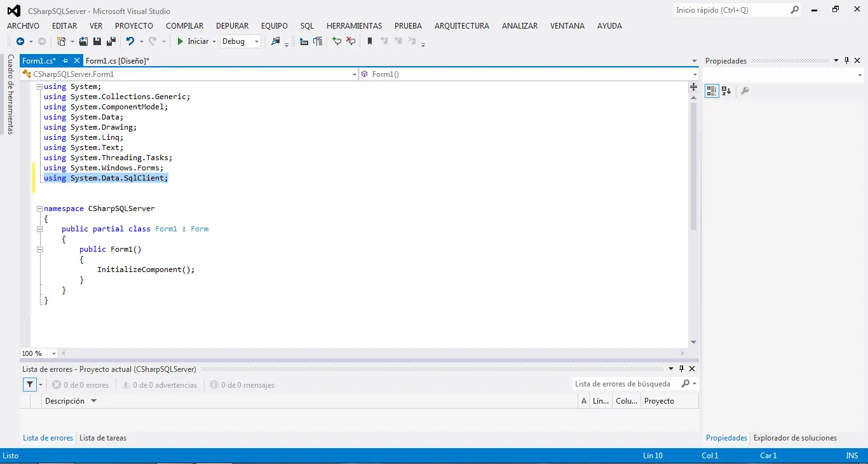Pin the Lista de errores panel
The image size is (868, 464).
(x=681, y=369)
